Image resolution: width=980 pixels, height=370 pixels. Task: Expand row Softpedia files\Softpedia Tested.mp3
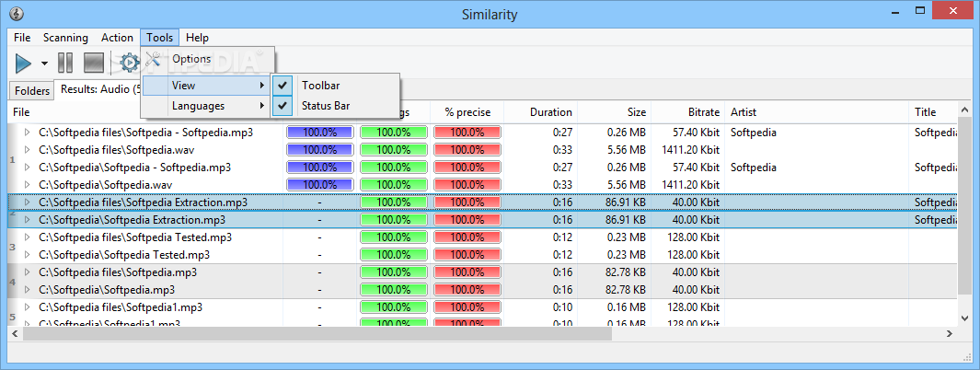pyautogui.click(x=27, y=237)
